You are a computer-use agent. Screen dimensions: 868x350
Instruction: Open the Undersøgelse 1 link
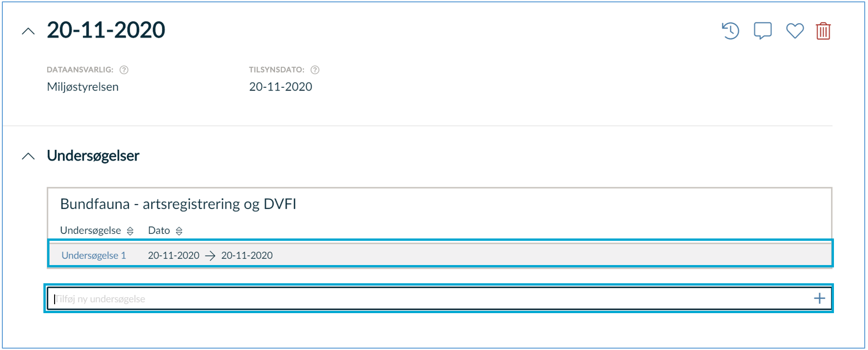click(94, 255)
